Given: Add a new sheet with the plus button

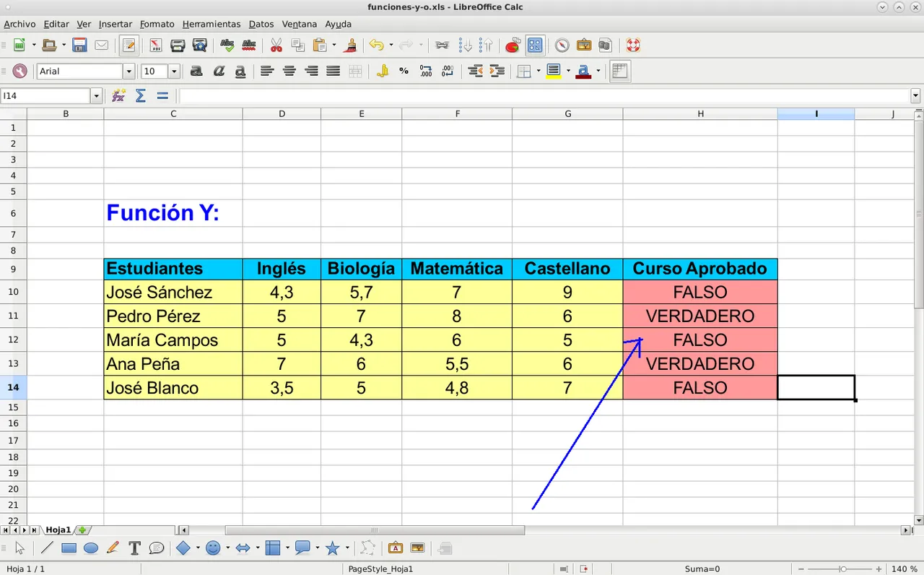Looking at the screenshot, I should [x=82, y=529].
